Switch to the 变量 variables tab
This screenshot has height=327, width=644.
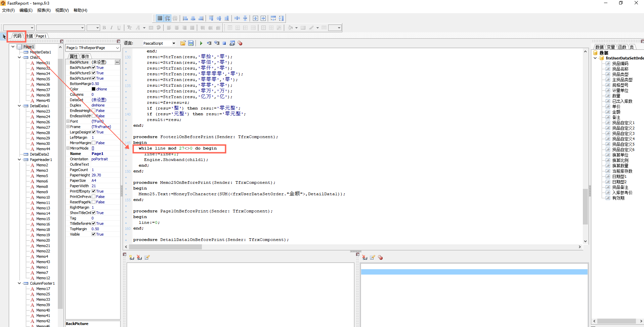[611, 47]
